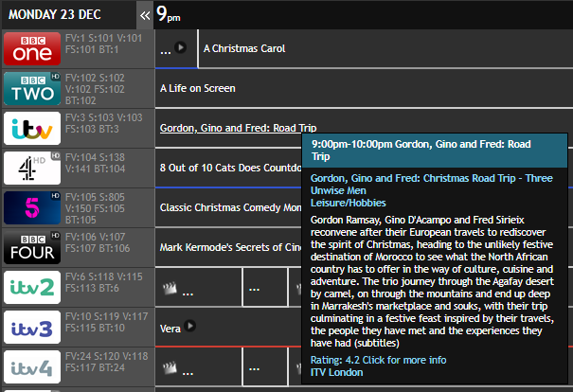The width and height of the screenshot is (573, 392).
Task: Open the BBC Four HD logo
Action: point(32,248)
